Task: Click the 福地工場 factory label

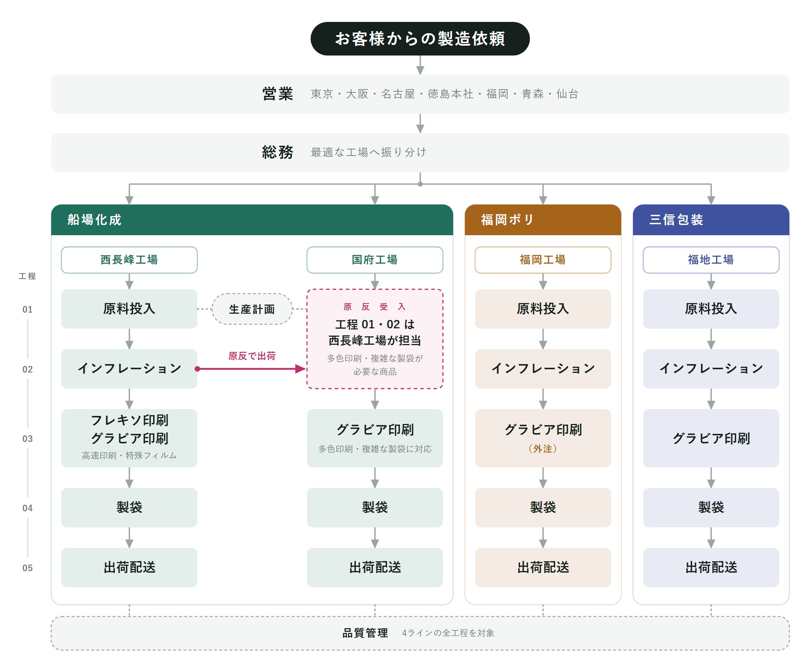Action: click(x=711, y=260)
